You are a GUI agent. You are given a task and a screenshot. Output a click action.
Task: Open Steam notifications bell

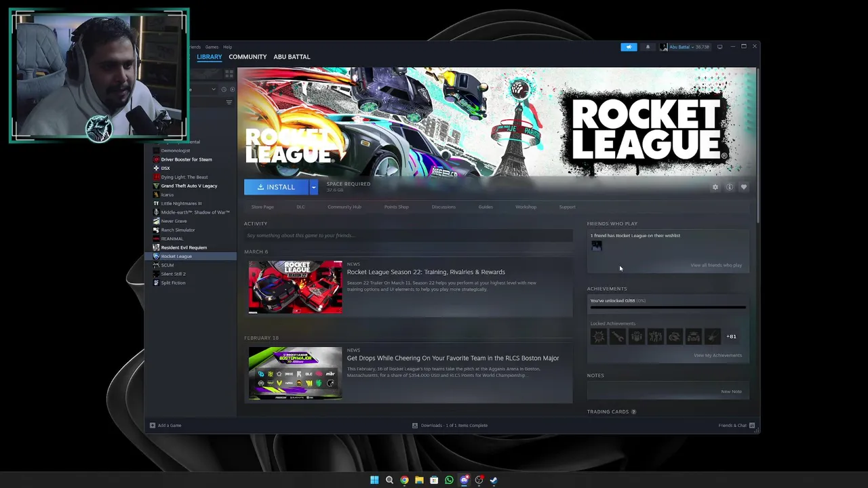648,47
